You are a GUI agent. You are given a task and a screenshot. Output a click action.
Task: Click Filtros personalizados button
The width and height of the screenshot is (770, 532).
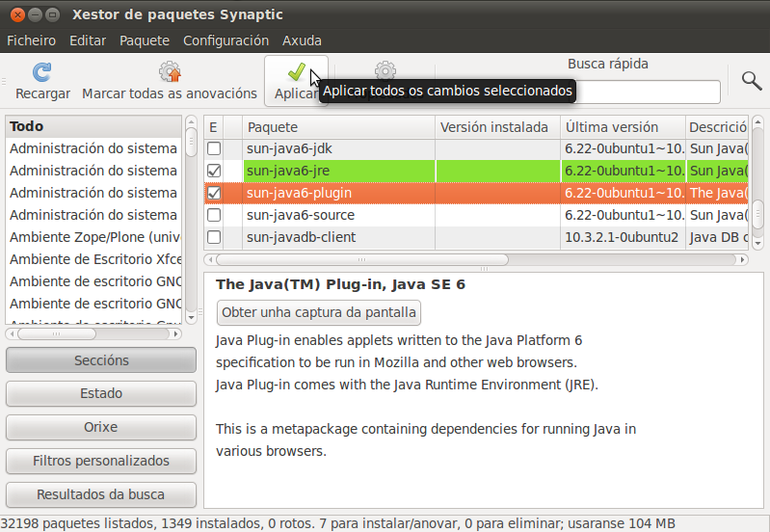pos(101,461)
